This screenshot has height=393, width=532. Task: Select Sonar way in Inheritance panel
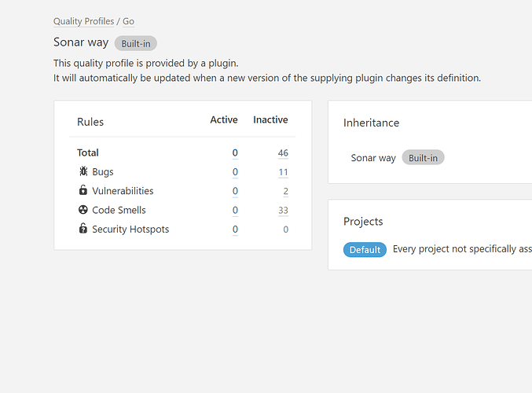(x=373, y=158)
